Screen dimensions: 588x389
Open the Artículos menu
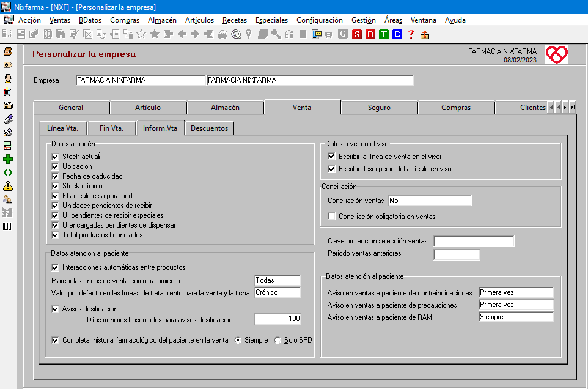(199, 20)
